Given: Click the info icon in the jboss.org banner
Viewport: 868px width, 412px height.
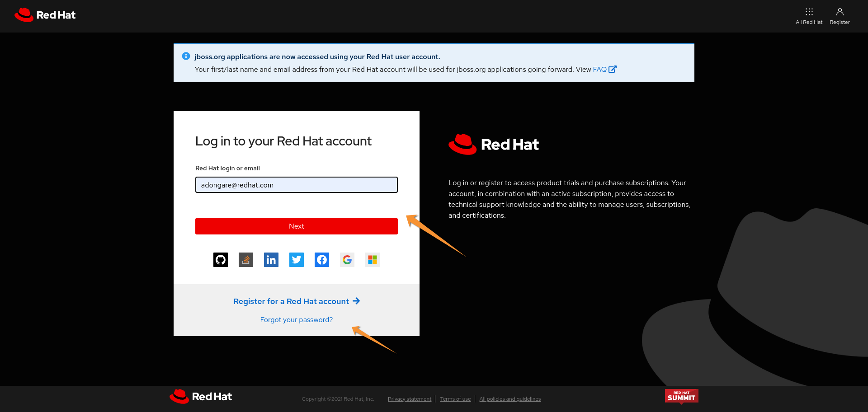Looking at the screenshot, I should tap(186, 56).
